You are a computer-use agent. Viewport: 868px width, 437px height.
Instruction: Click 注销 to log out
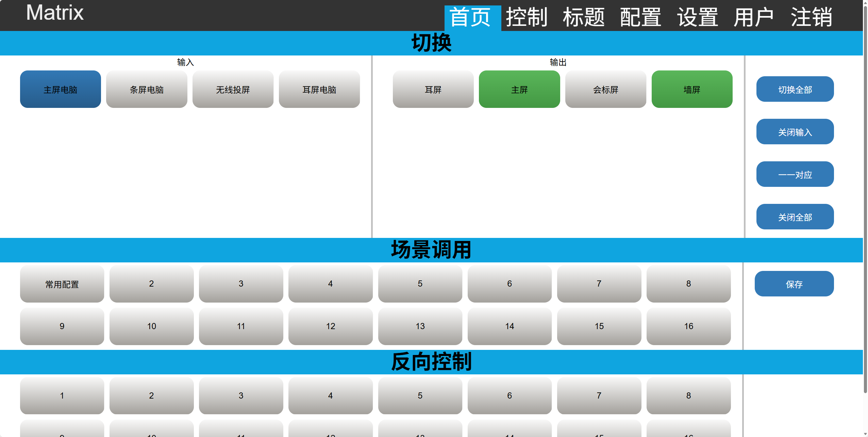coord(811,17)
